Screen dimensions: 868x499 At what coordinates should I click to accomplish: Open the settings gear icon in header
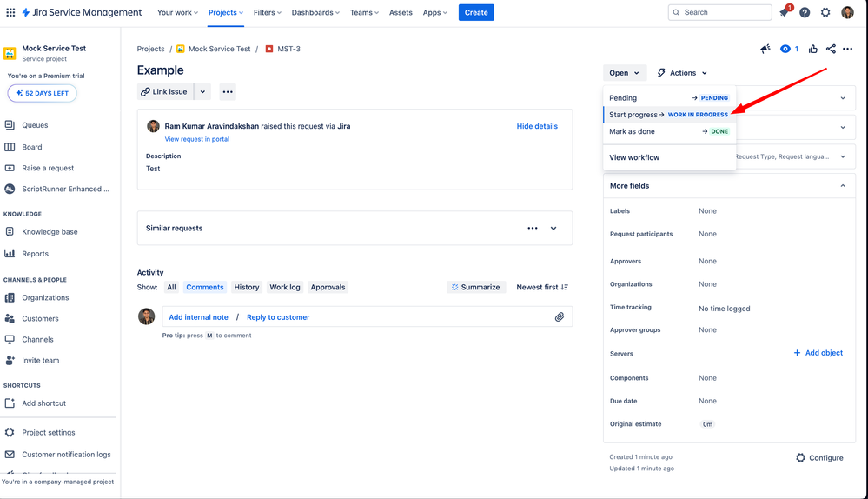[825, 12]
